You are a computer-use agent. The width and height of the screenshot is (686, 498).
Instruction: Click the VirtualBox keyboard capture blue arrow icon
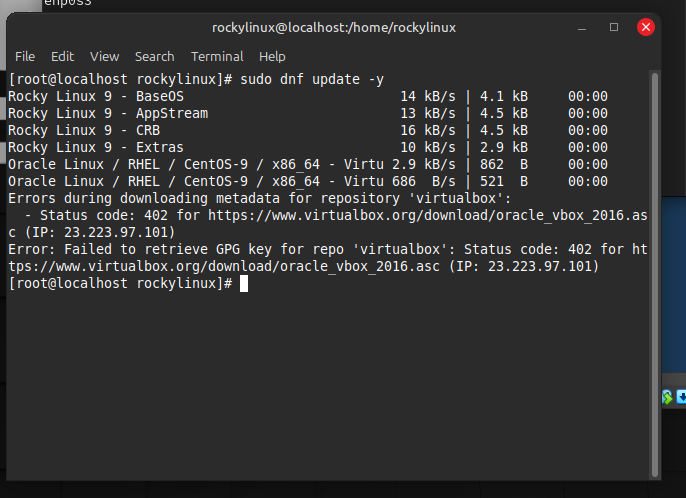click(x=681, y=397)
